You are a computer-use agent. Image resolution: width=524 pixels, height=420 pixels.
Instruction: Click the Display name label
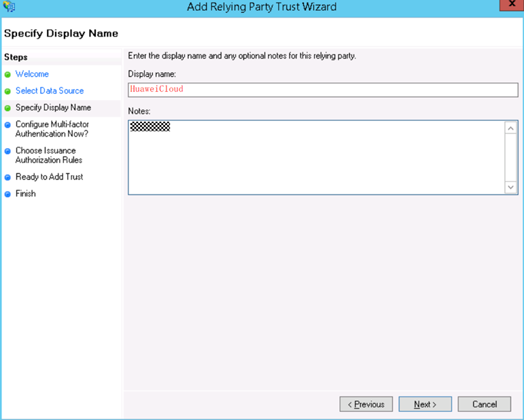tap(152, 74)
